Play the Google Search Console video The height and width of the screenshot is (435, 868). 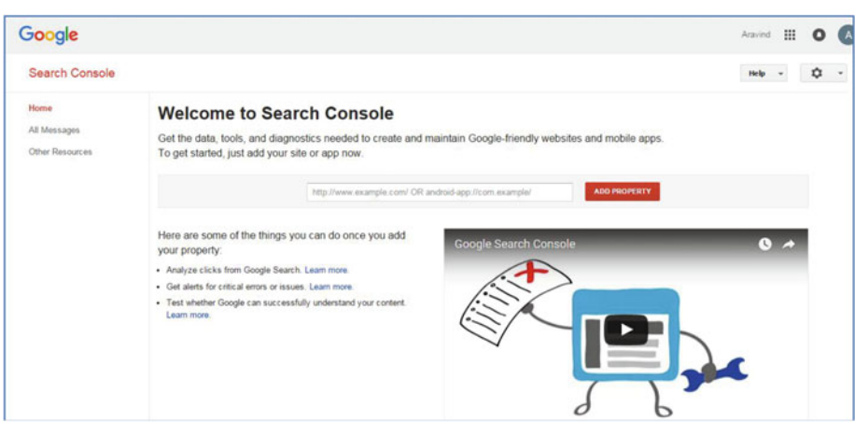click(626, 330)
